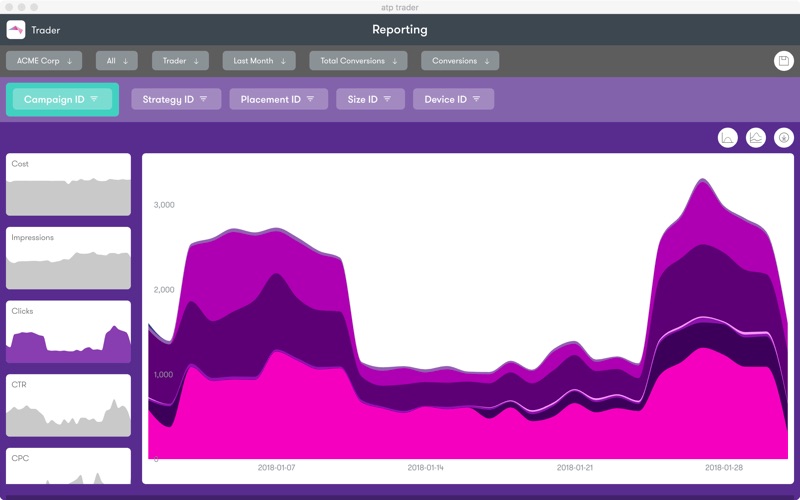Viewport: 800px width, 500px height.
Task: Select the CTR metric thumbnail
Action: pyautogui.click(x=68, y=405)
